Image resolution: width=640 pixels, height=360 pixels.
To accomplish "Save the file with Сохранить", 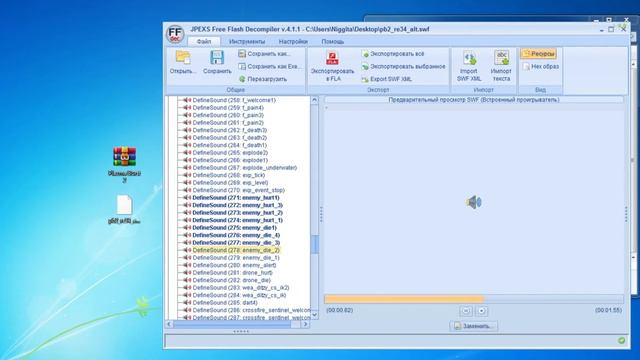I will 217,62.
